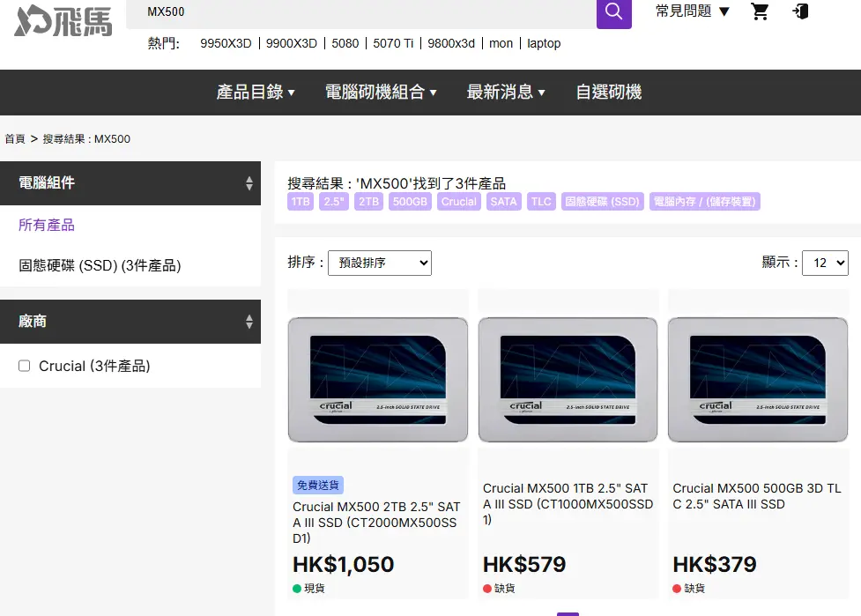Click the purple search magnifier button

coord(614,12)
